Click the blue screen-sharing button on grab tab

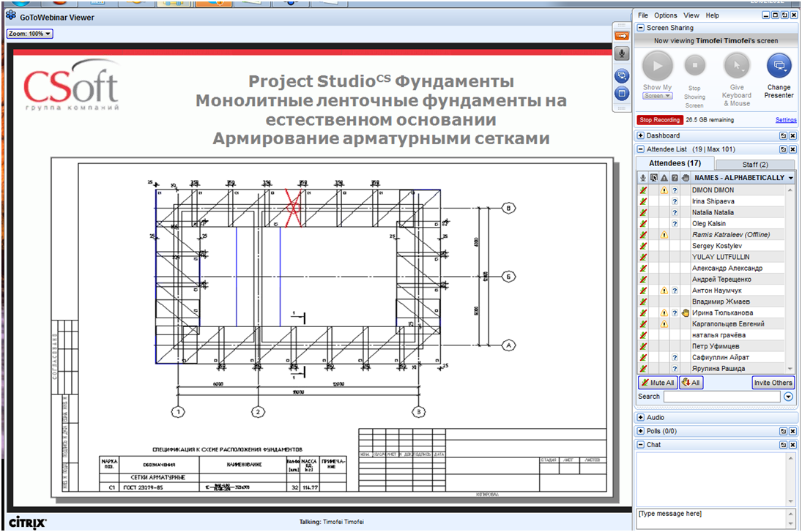pyautogui.click(x=621, y=75)
